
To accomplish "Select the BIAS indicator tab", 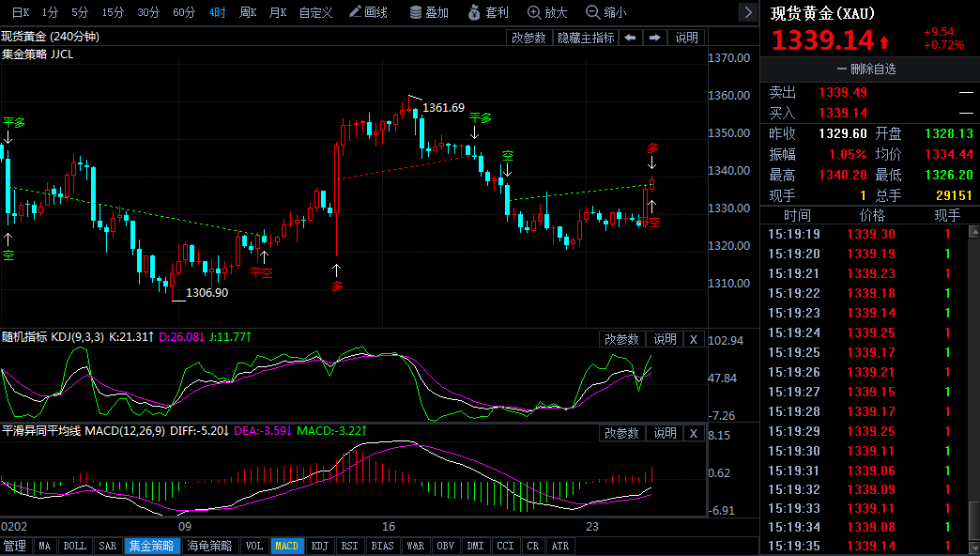I will click(x=382, y=546).
